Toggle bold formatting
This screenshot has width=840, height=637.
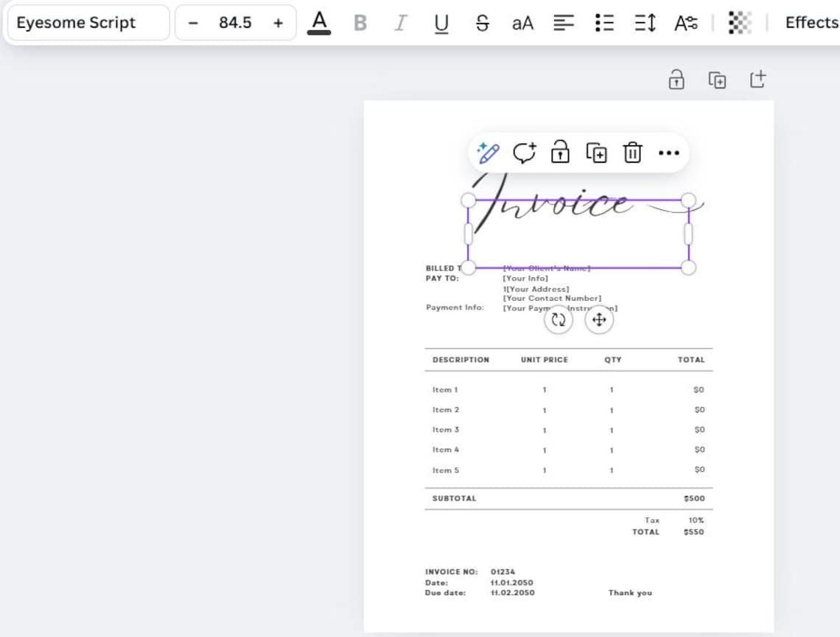pos(360,23)
